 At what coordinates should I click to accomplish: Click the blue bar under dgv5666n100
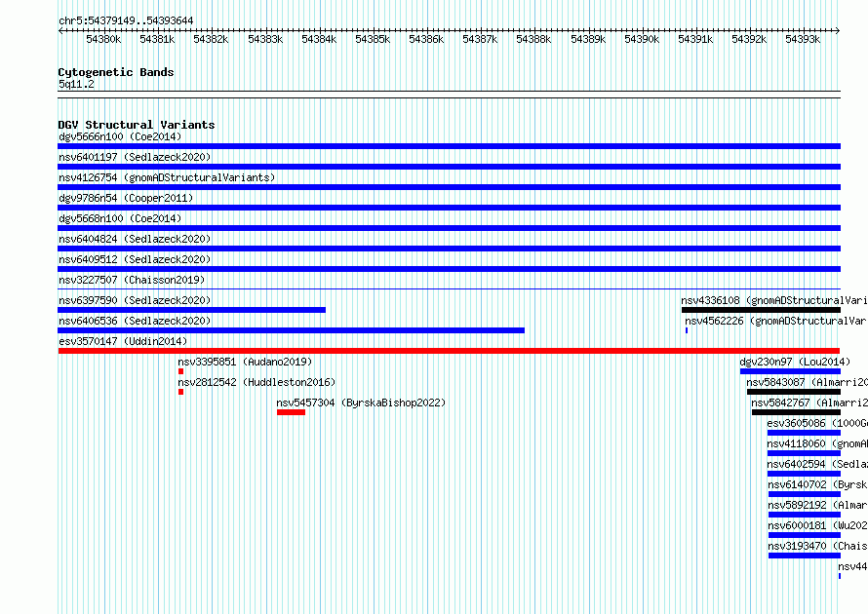point(449,146)
